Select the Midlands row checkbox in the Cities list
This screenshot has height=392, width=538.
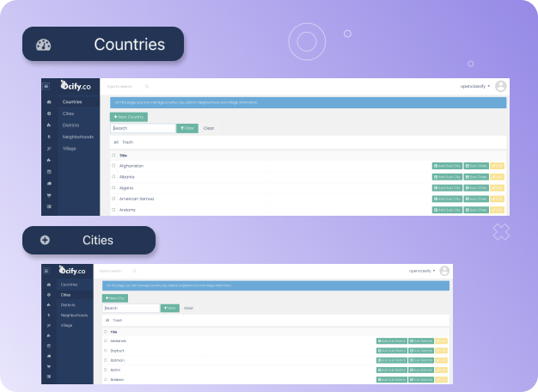coord(106,341)
